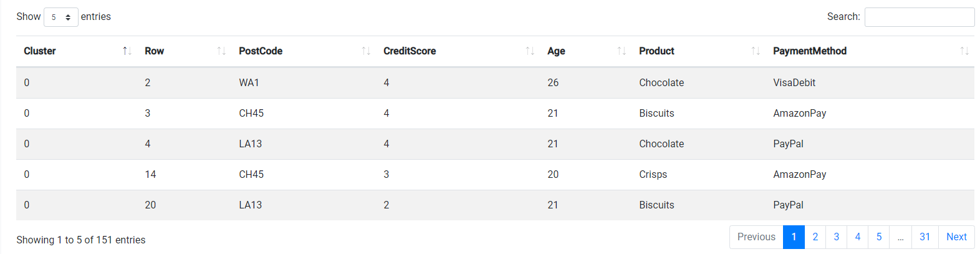The height and width of the screenshot is (254, 980).
Task: Click the Row column sort arrows icon
Action: [x=221, y=51]
